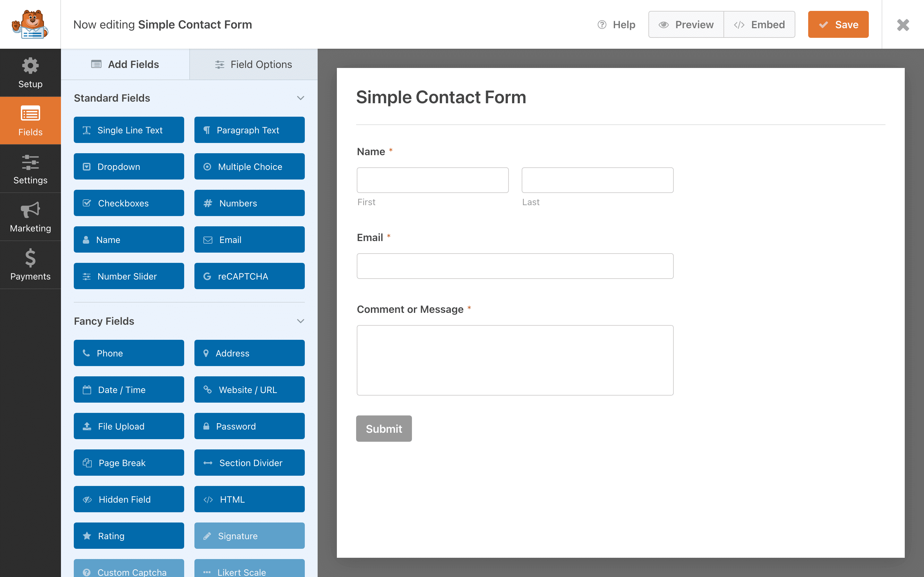The width and height of the screenshot is (924, 577).
Task: Select the Dropdown field type
Action: click(130, 166)
